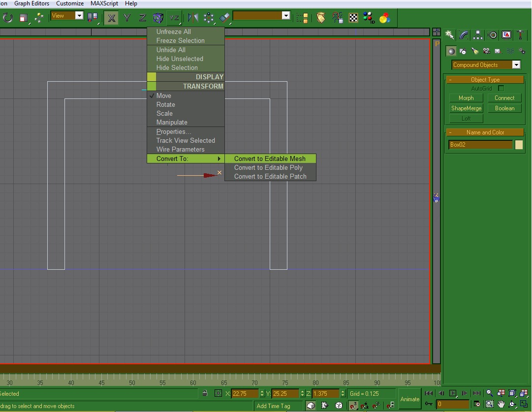The width and height of the screenshot is (532, 412).
Task: Switch to the Motion command panel tab
Action: pos(493,35)
